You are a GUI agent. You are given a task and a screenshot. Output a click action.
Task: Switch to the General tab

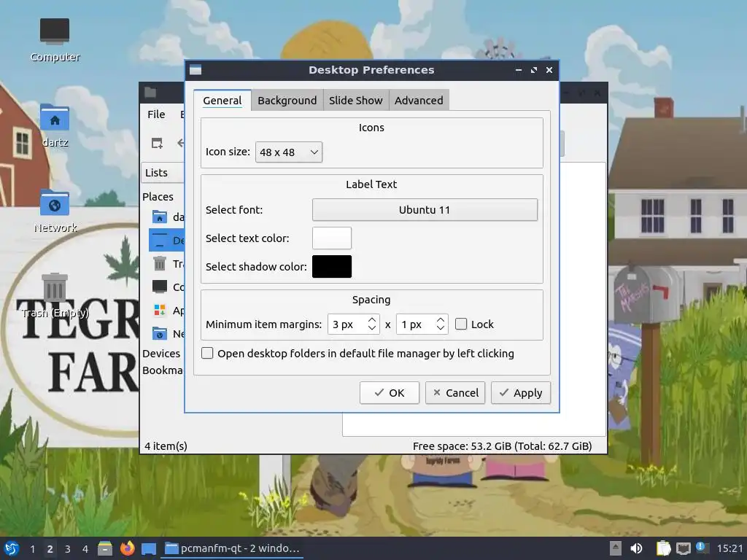[222, 101]
